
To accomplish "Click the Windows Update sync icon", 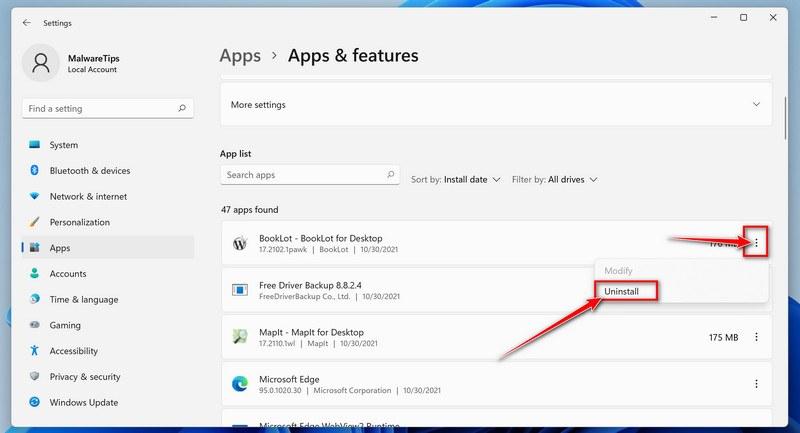I will click(x=34, y=402).
